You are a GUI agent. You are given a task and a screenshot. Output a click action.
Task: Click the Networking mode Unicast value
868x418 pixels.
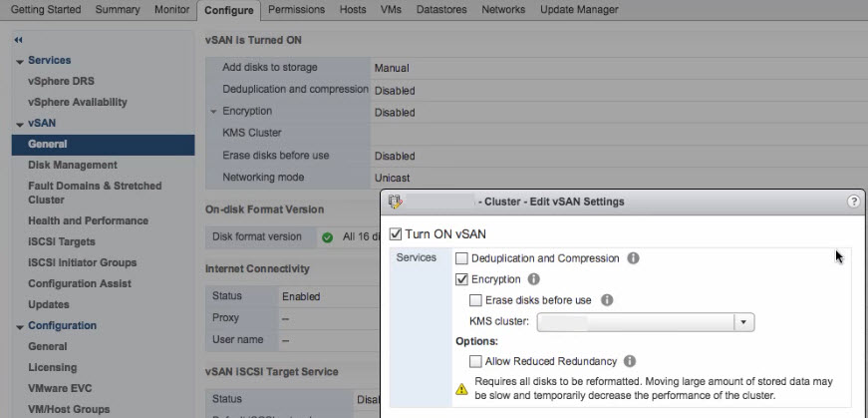tap(392, 178)
